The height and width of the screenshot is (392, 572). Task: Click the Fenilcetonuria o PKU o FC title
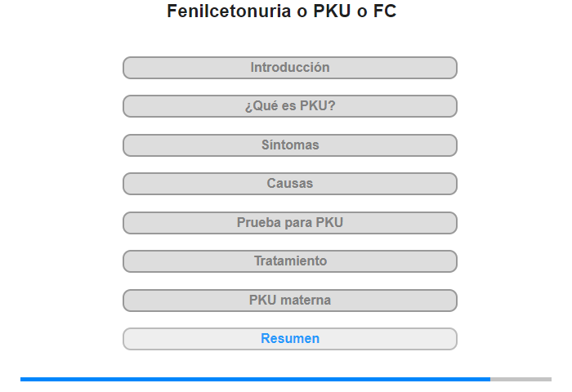point(282,11)
